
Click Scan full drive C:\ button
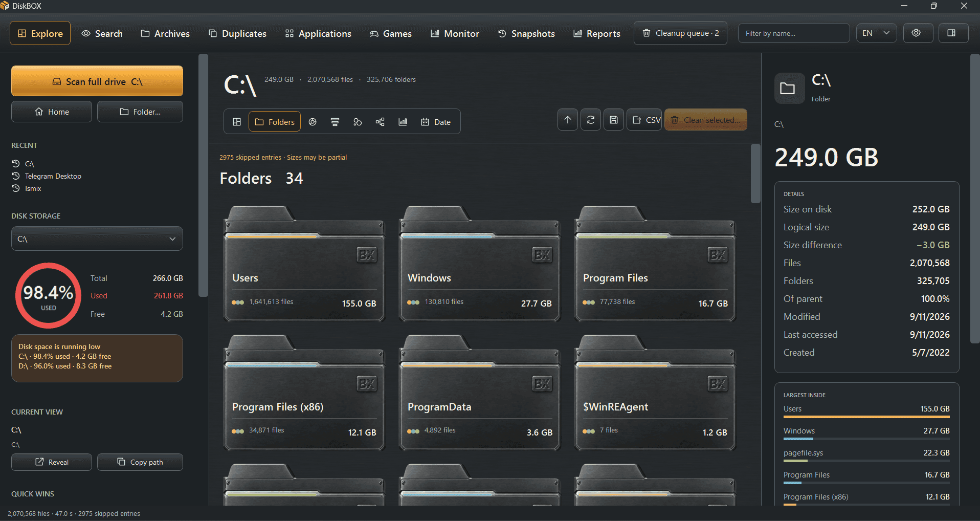[97, 81]
